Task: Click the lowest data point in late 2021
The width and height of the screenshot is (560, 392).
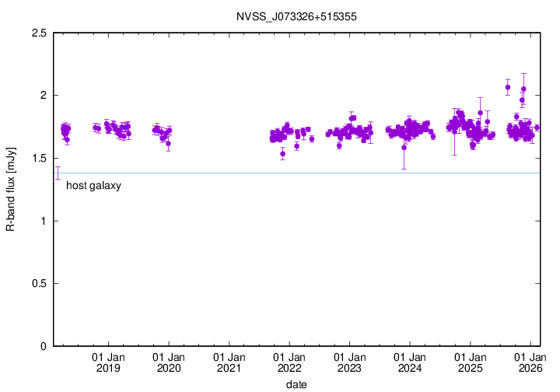Action: click(283, 153)
